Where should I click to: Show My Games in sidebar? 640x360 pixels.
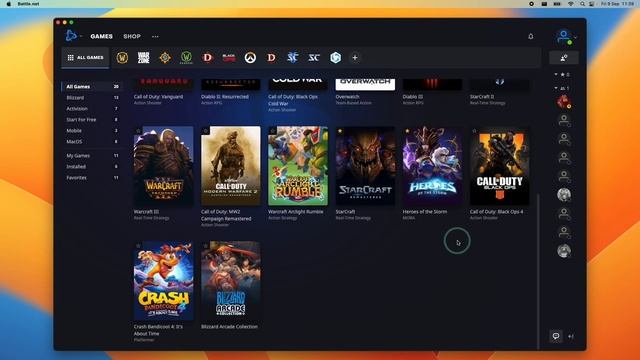pos(92,156)
